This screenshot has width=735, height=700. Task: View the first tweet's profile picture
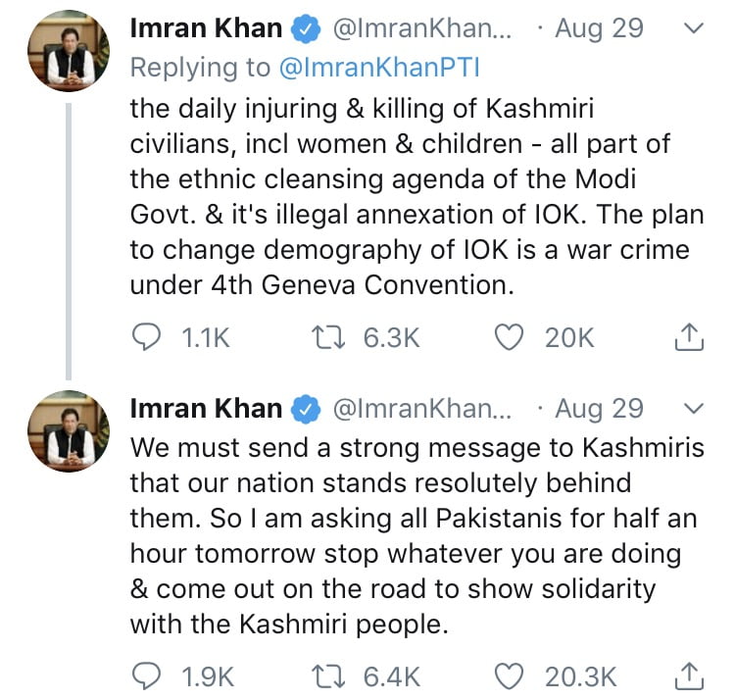[67, 56]
